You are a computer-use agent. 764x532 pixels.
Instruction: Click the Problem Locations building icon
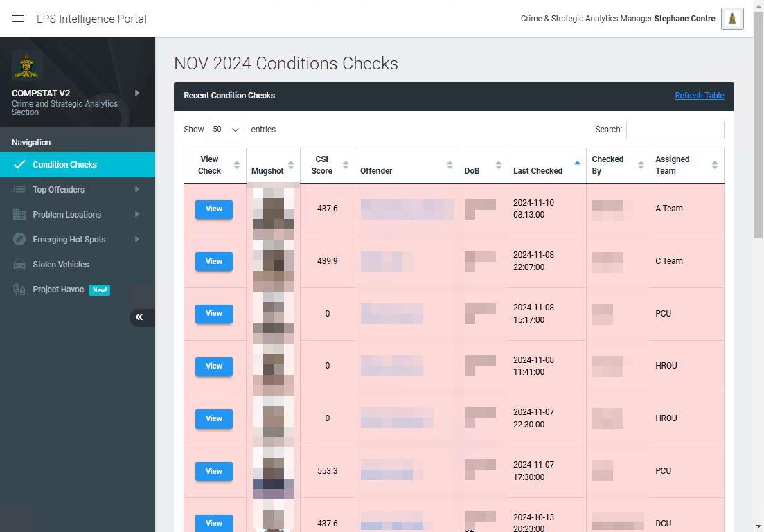pos(19,215)
